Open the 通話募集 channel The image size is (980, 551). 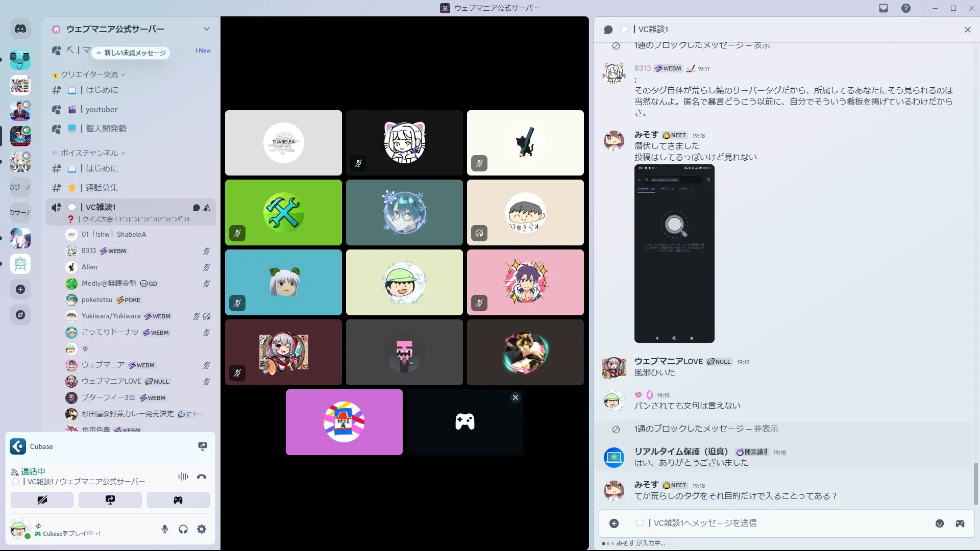[x=102, y=188]
